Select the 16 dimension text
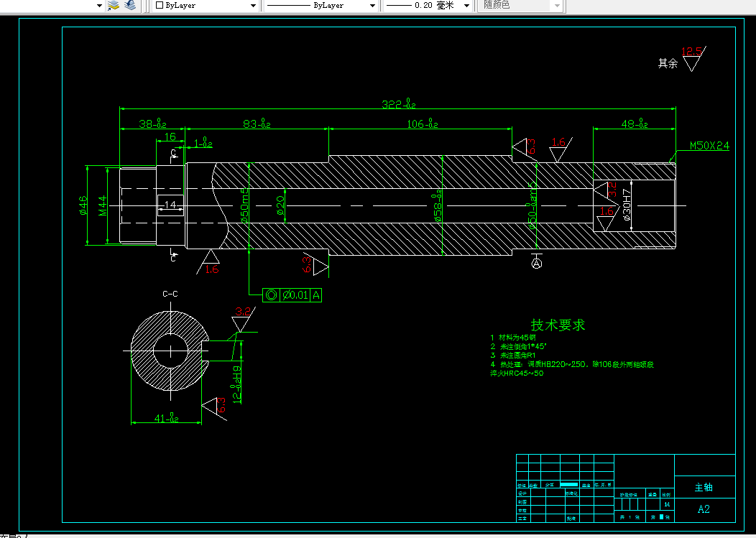 coord(170,137)
